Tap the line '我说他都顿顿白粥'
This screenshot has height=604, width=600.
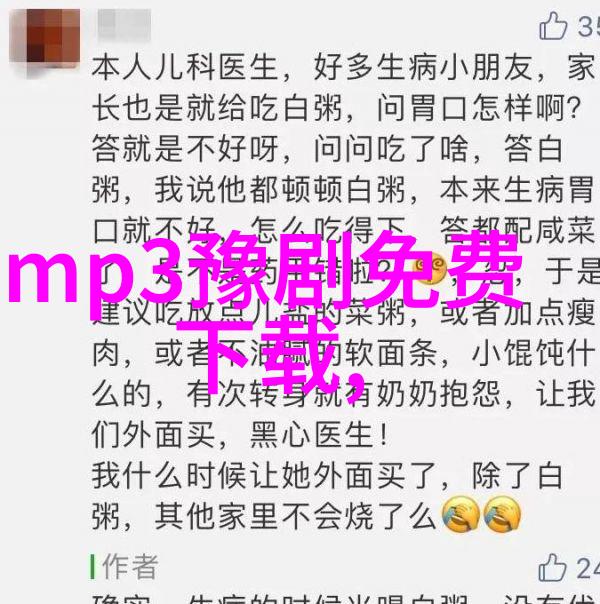pyautogui.click(x=280, y=190)
